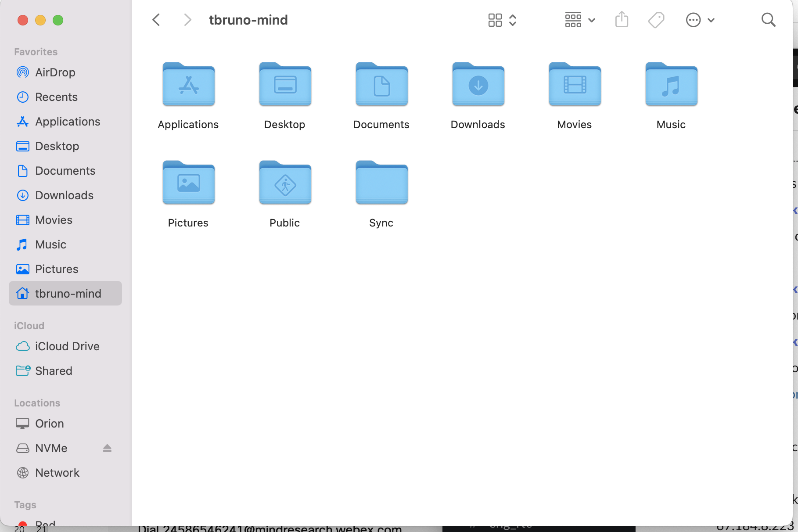Click the Public folder name label
This screenshot has width=798, height=532.
coord(285,223)
